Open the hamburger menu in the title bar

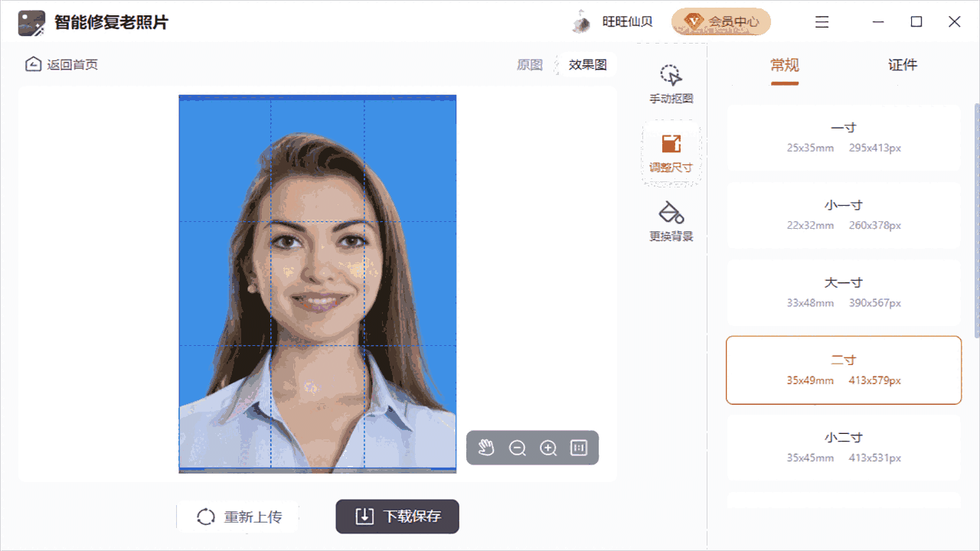[822, 21]
